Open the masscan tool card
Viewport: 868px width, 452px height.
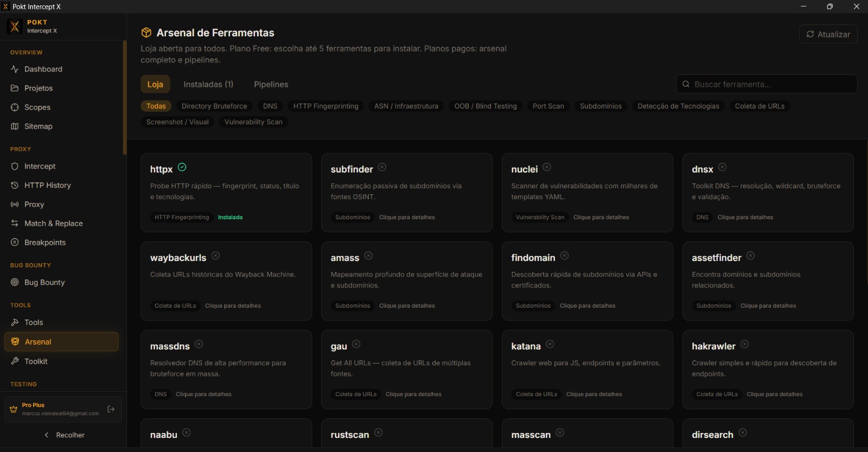[x=588, y=434]
